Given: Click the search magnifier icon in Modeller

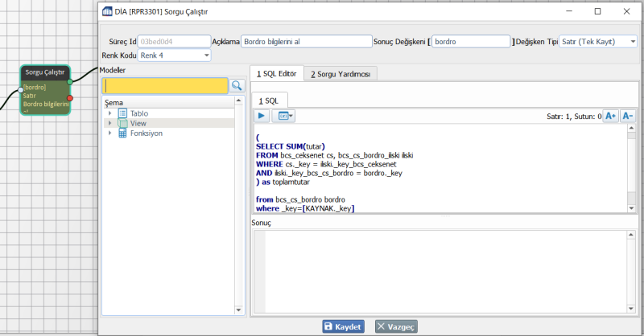Looking at the screenshot, I should point(237,85).
